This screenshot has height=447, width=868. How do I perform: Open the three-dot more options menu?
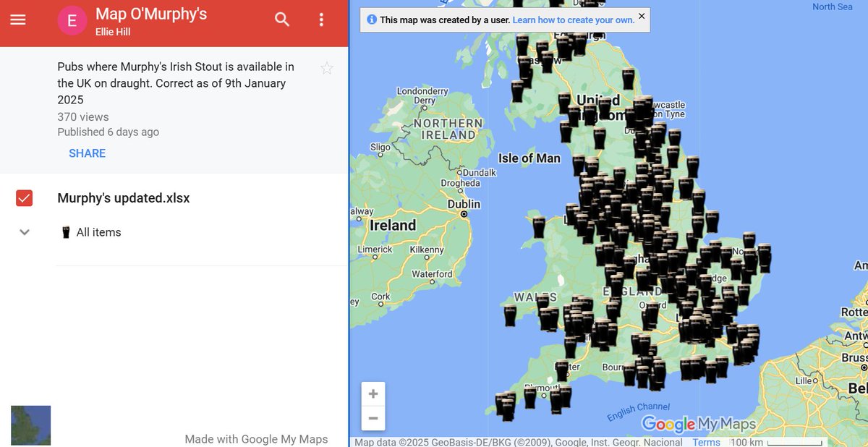click(321, 20)
